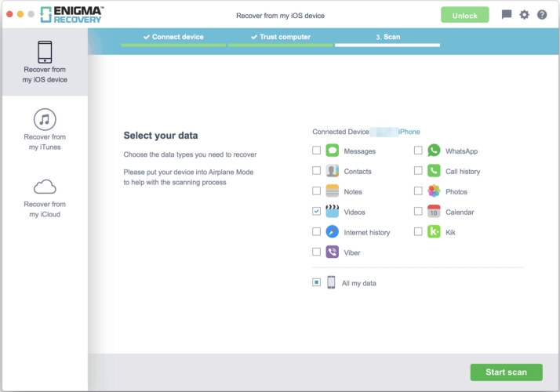Click the Start scan button

[x=506, y=372]
